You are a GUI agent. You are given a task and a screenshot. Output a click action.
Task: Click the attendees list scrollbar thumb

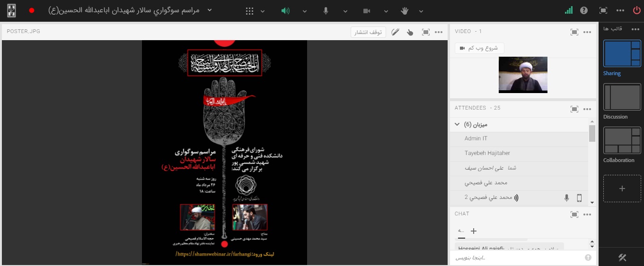[x=592, y=133]
